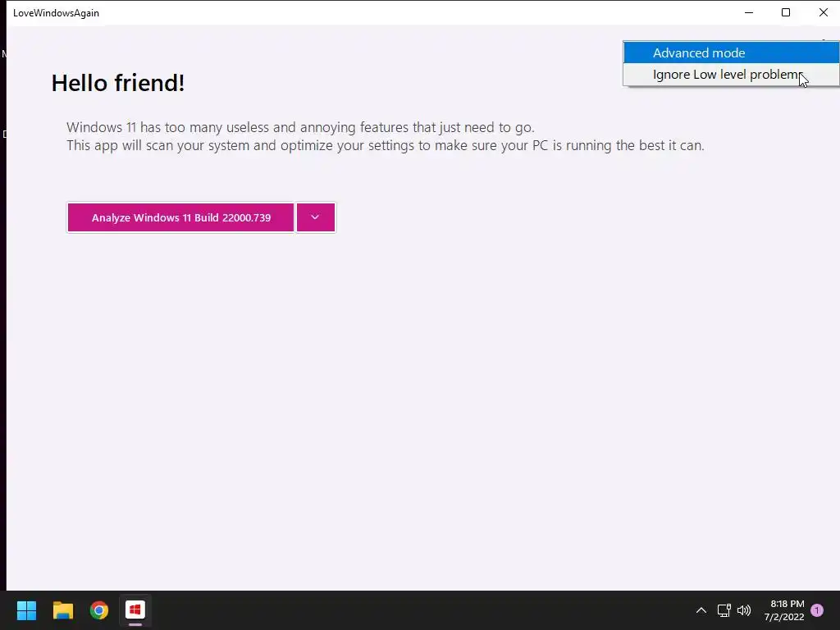Viewport: 840px width, 630px height.
Task: Open the network status tray icon
Action: point(724,610)
